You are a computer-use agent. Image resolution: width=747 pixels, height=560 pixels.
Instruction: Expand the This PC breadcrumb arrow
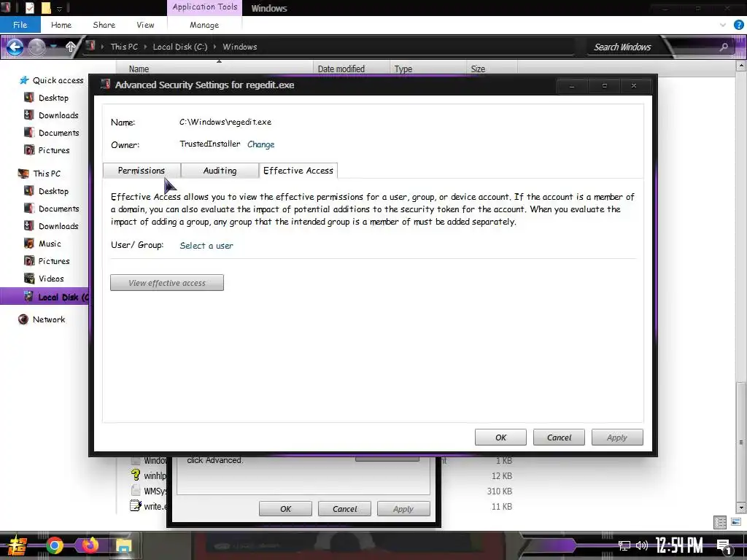(146, 47)
